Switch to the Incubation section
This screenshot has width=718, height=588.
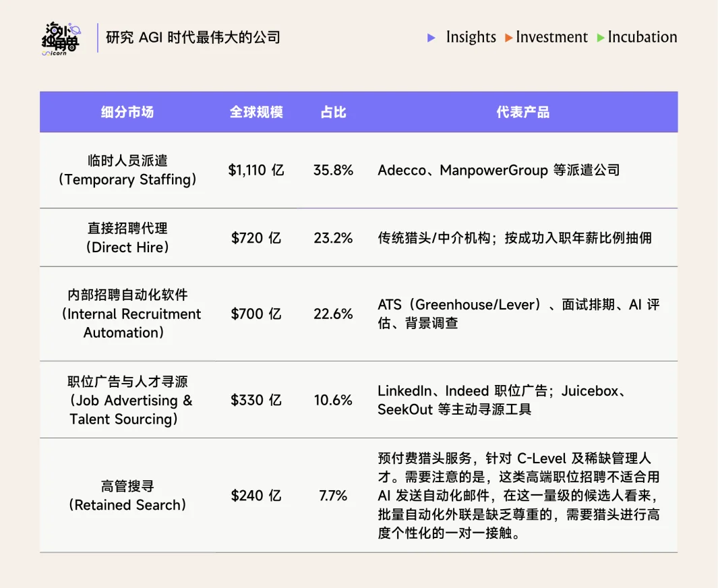coord(642,38)
